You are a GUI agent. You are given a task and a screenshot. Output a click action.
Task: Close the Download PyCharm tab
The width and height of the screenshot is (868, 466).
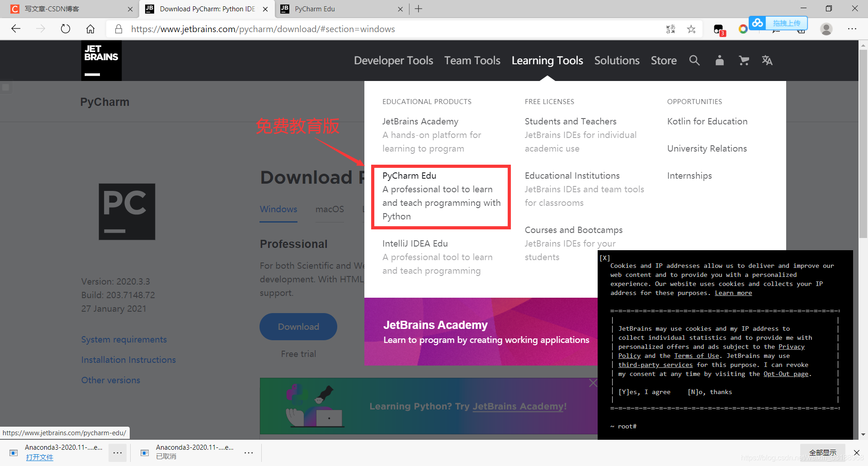265,9
